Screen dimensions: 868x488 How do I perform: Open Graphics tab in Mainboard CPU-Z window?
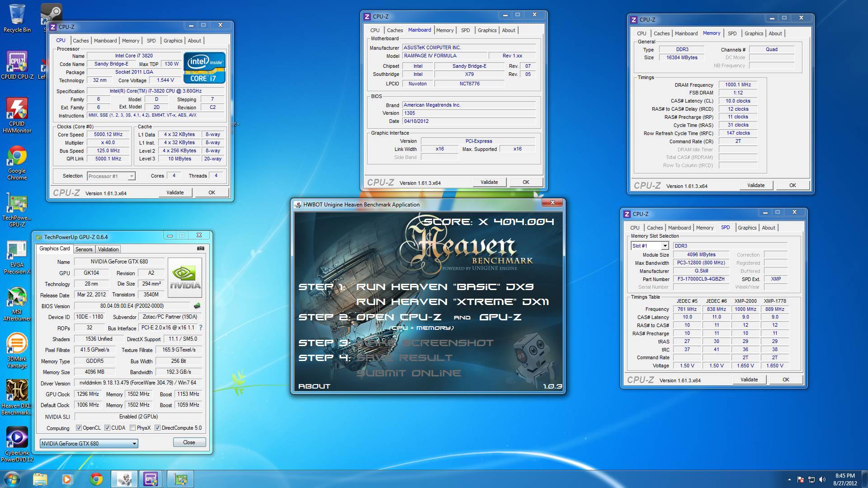(x=487, y=30)
